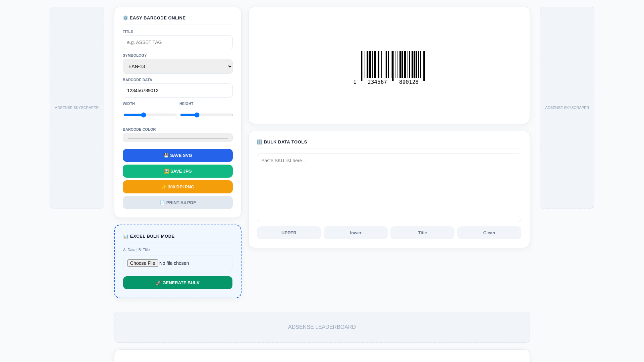This screenshot has width=644, height=362.
Task: Click the picture icon on Save JPG
Action: 166,171
